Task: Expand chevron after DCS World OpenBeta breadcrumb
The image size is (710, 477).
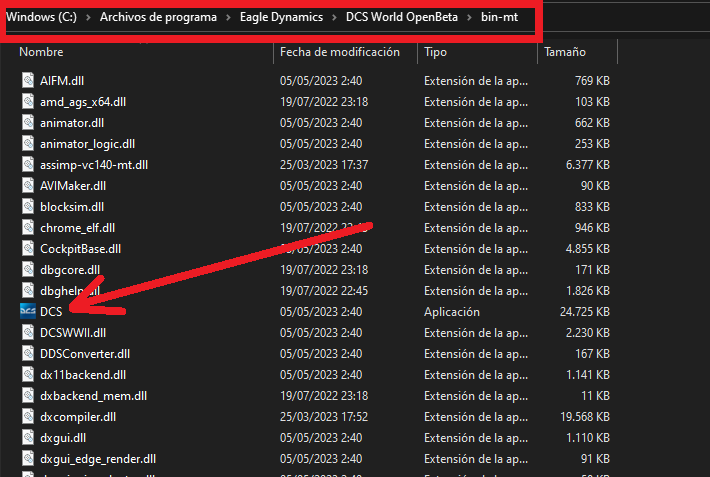Action: coord(469,17)
